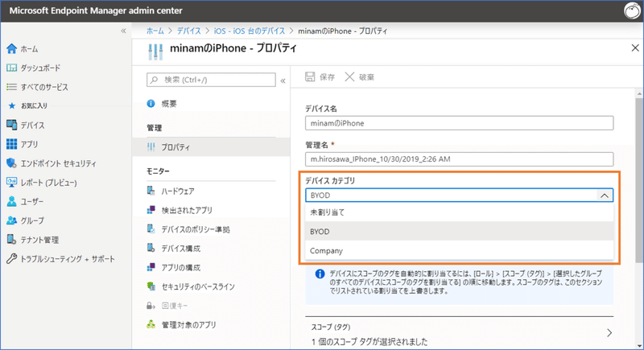Click the ホーム house icon in sidebar
This screenshot has height=350, width=644.
(x=11, y=49)
